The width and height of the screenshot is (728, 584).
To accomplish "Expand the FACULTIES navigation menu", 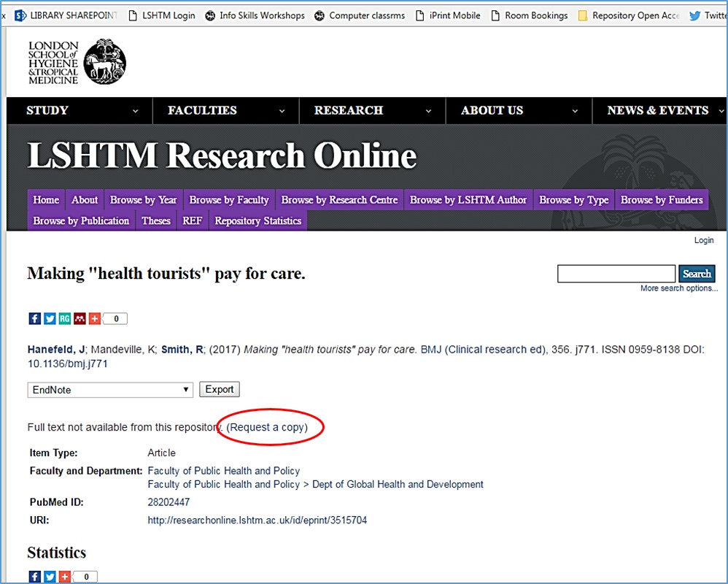I will [x=226, y=111].
